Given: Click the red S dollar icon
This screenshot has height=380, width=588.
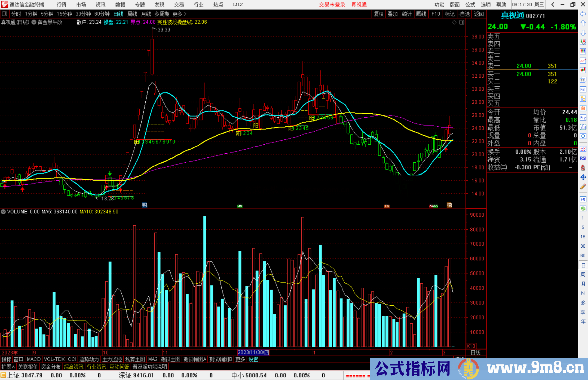Looking at the screenshot, I should (x=583, y=168).
